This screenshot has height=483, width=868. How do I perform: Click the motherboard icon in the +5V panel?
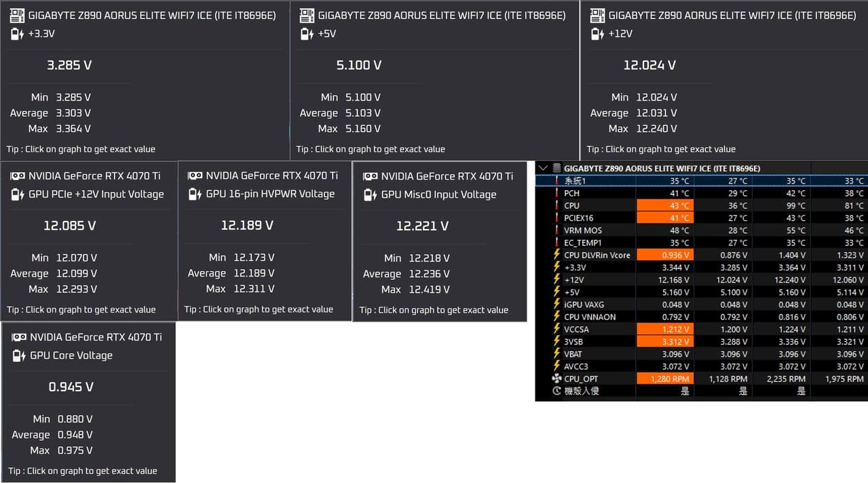[x=307, y=16]
